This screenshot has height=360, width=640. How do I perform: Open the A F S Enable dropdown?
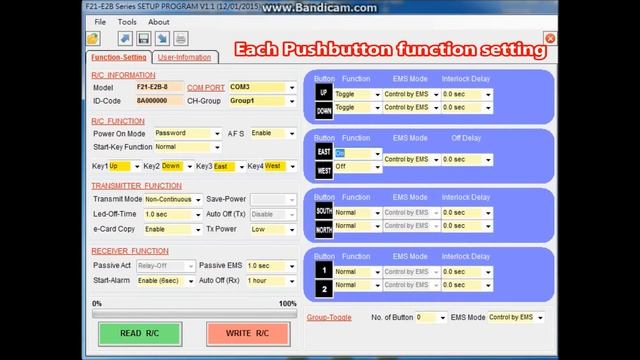(273, 133)
